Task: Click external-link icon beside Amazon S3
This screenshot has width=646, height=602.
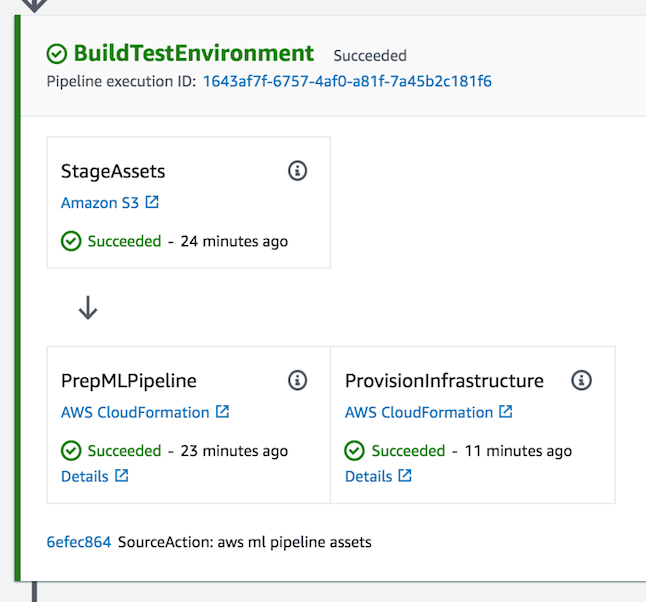Action: click(152, 202)
